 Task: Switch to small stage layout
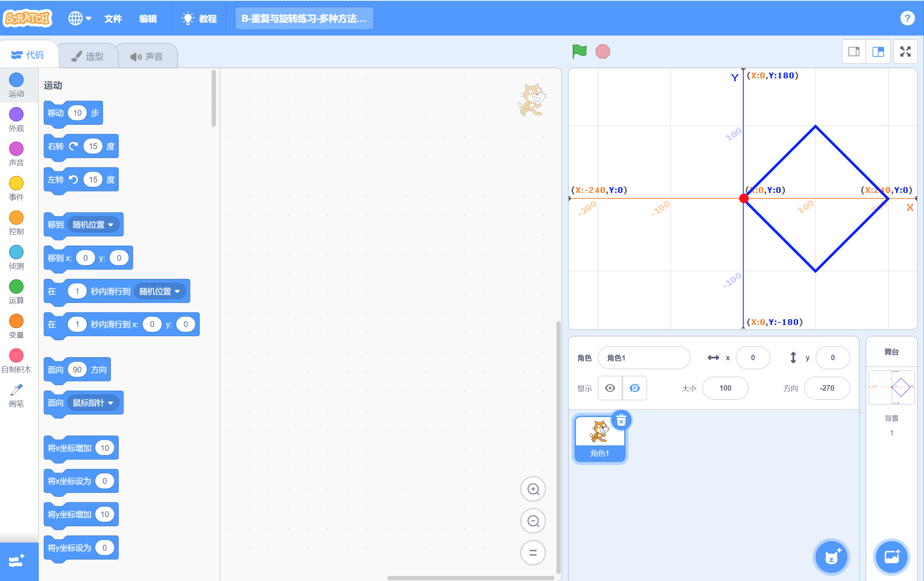click(854, 51)
